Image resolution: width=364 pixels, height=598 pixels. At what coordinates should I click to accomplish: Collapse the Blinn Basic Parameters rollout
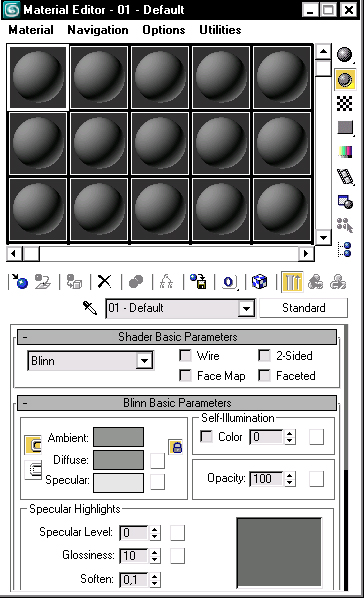pos(177,403)
